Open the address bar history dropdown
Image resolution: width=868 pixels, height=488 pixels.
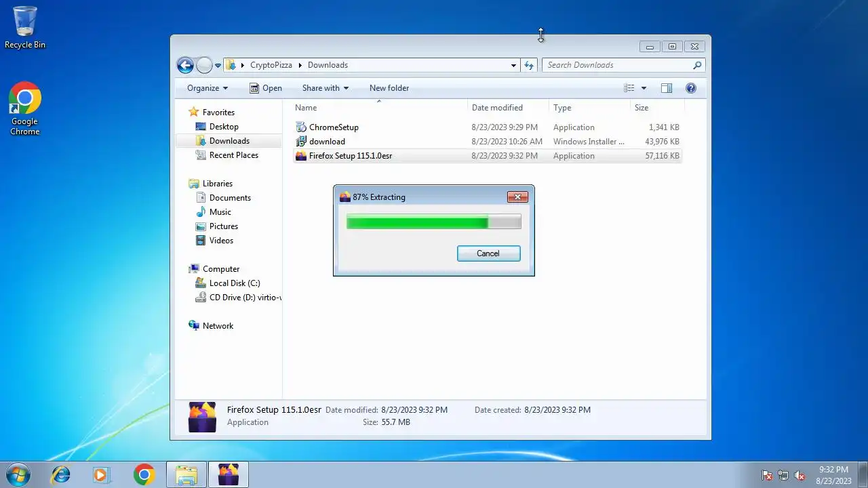point(513,65)
